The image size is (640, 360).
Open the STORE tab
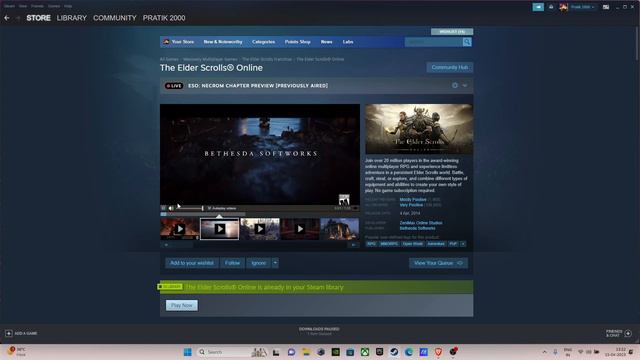[x=38, y=18]
